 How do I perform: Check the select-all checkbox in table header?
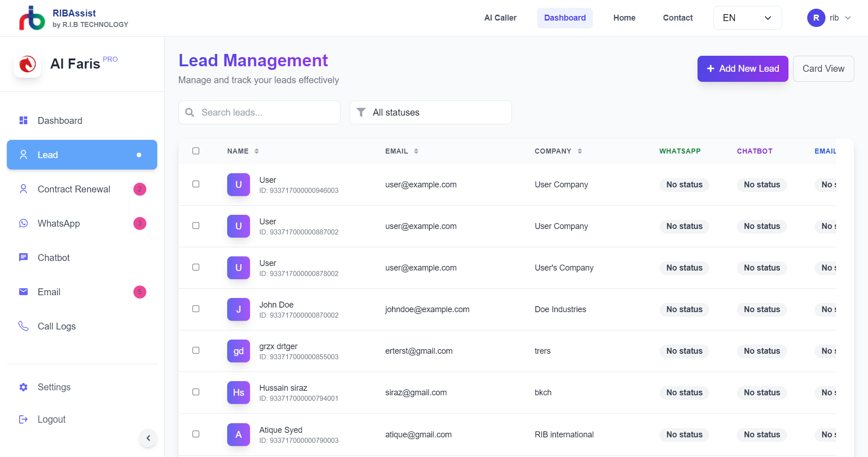point(196,151)
